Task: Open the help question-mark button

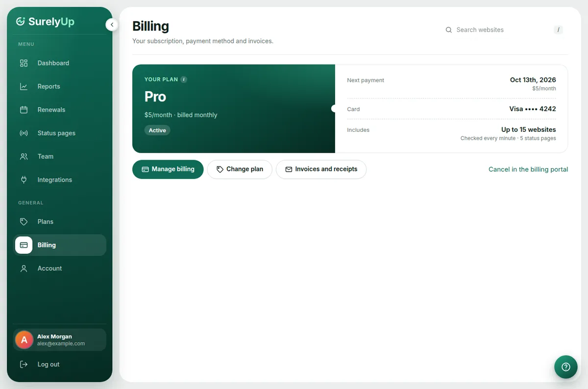Action: point(566,367)
